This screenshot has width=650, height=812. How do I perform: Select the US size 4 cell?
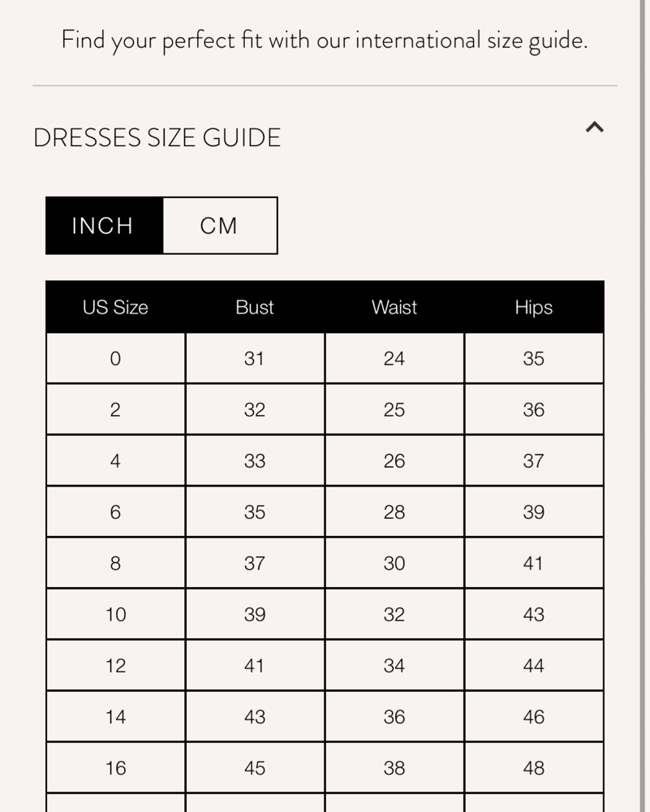click(x=115, y=461)
